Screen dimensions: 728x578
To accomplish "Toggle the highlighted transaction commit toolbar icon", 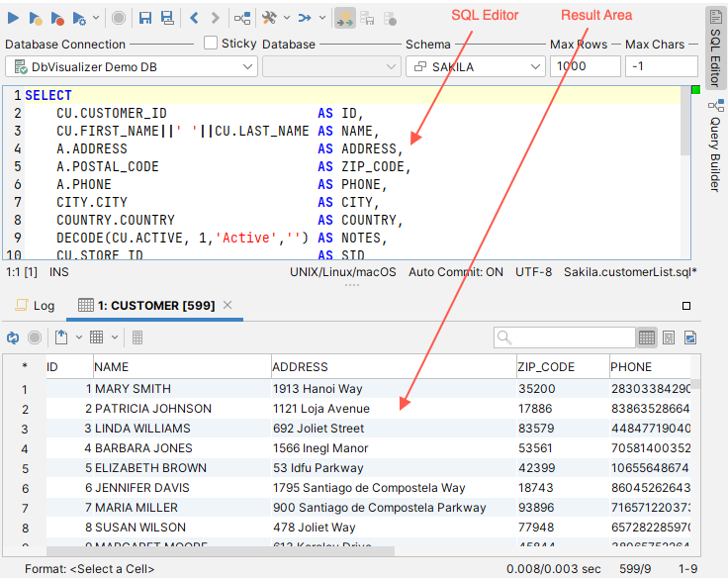I will tap(345, 19).
